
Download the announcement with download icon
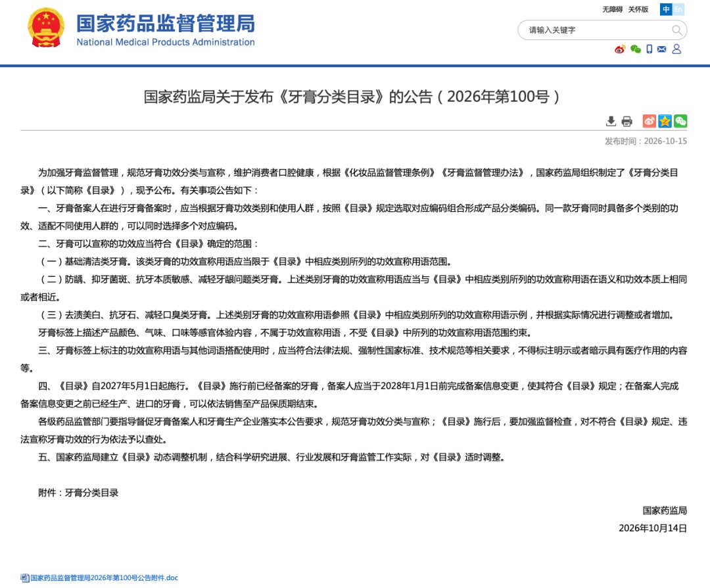[611, 121]
